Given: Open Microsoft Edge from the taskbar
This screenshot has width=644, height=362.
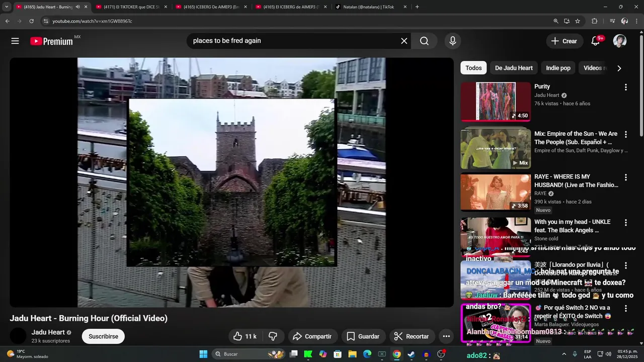Looking at the screenshot, I should coord(367,354).
